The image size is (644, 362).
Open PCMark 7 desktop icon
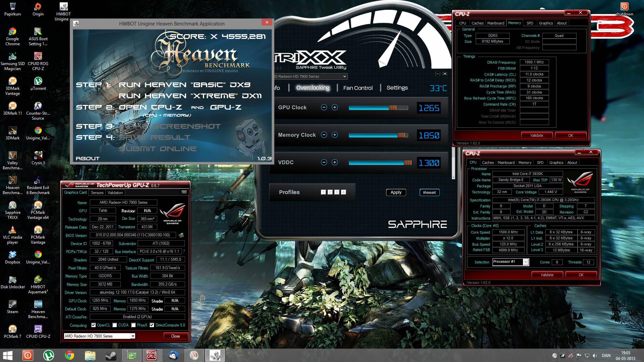pyautogui.click(x=12, y=331)
